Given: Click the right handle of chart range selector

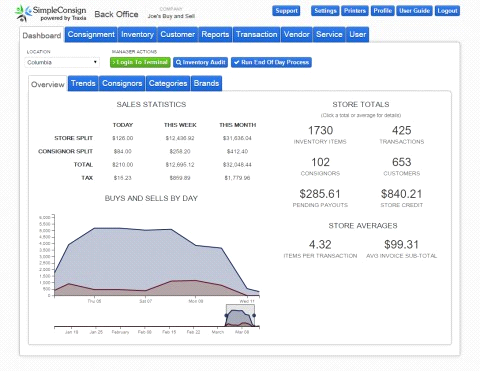Looking at the screenshot, I should (x=254, y=315).
